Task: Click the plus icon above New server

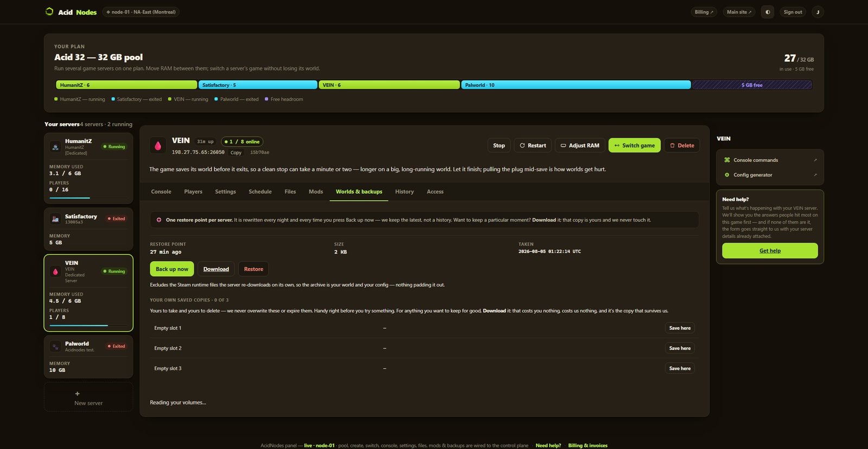Action: pyautogui.click(x=77, y=394)
